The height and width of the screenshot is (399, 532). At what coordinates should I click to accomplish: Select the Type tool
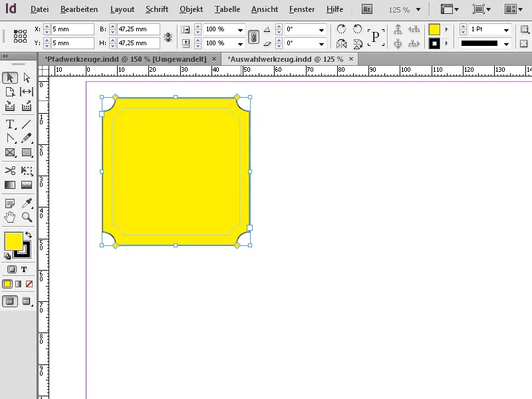point(10,124)
